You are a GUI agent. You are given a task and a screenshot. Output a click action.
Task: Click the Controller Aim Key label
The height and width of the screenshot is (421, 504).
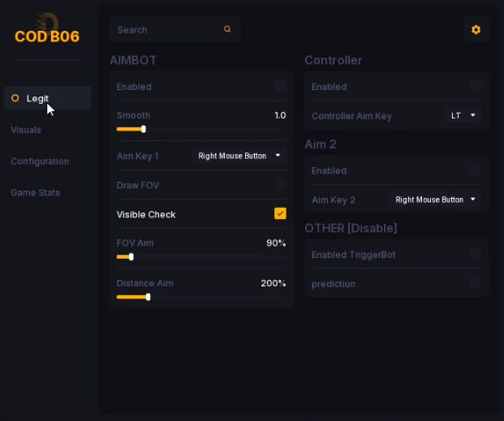[x=351, y=116]
